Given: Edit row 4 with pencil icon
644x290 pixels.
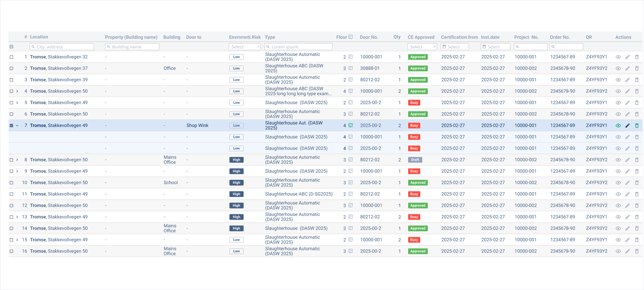Looking at the screenshot, I should [x=627, y=91].
